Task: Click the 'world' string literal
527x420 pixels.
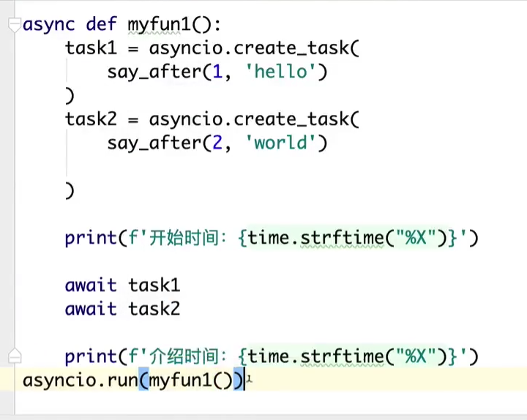Action: tap(281, 143)
